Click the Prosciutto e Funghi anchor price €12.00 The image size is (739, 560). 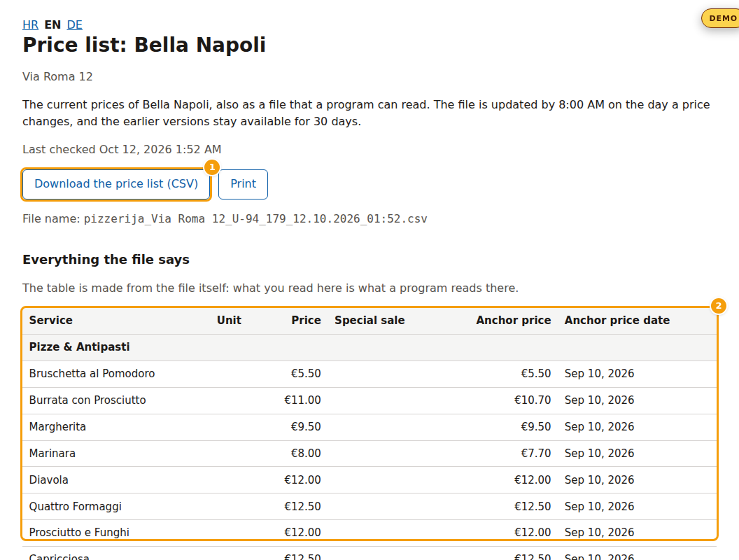click(x=533, y=533)
